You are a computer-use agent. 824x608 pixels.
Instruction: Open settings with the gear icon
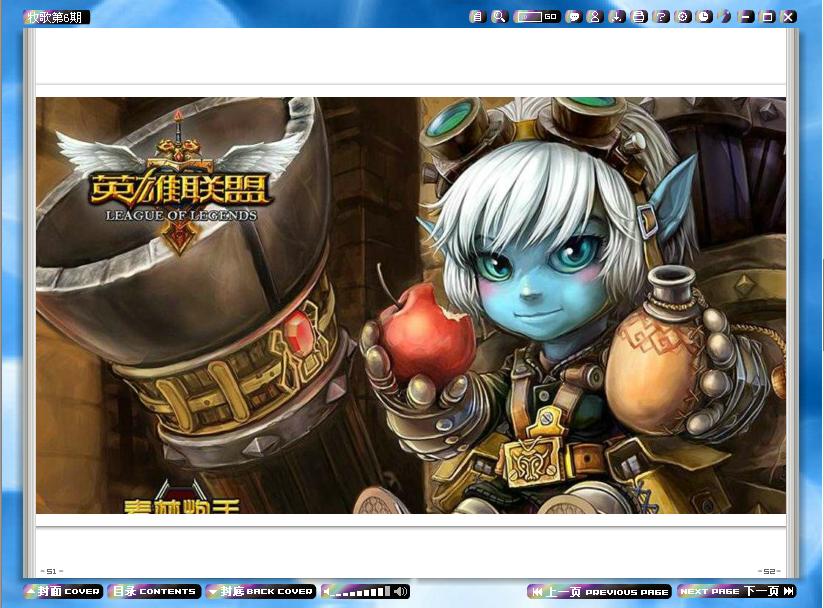(683, 17)
